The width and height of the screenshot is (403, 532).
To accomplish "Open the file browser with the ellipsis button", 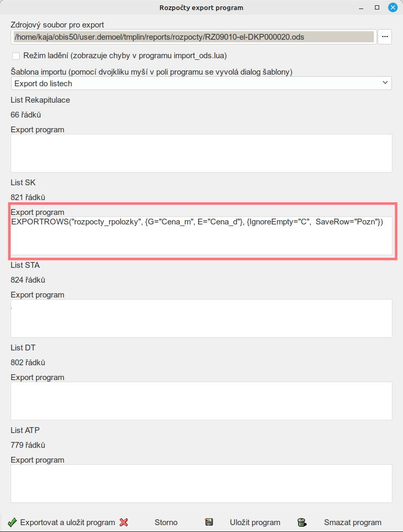I will [x=384, y=37].
